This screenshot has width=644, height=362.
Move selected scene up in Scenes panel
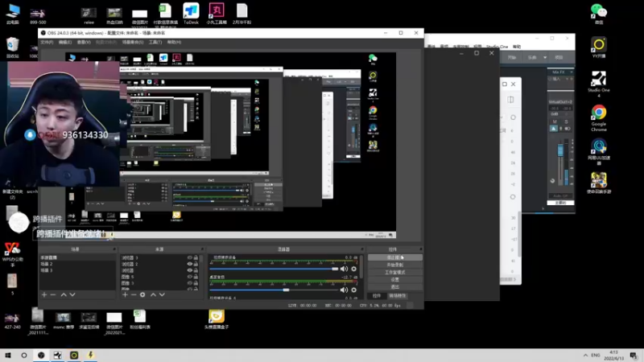64,294
